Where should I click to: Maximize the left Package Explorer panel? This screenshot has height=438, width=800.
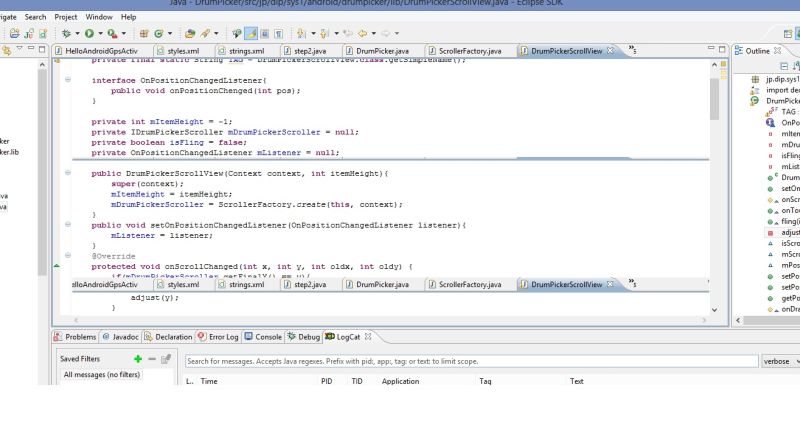[42, 49]
